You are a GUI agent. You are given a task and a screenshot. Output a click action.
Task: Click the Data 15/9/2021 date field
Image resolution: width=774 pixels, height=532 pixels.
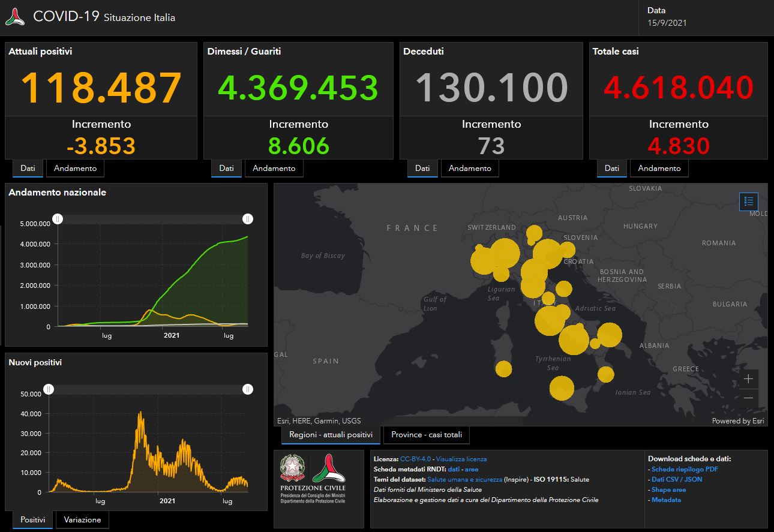[667, 23]
